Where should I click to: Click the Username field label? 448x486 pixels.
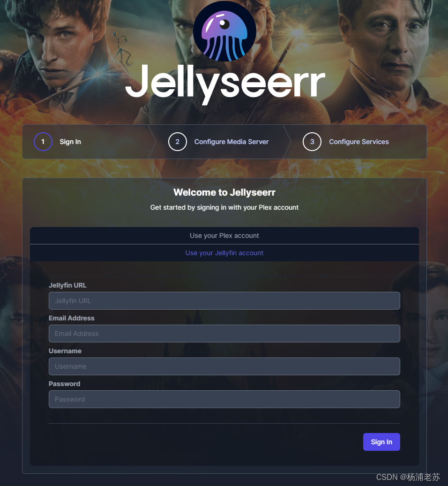(x=65, y=351)
